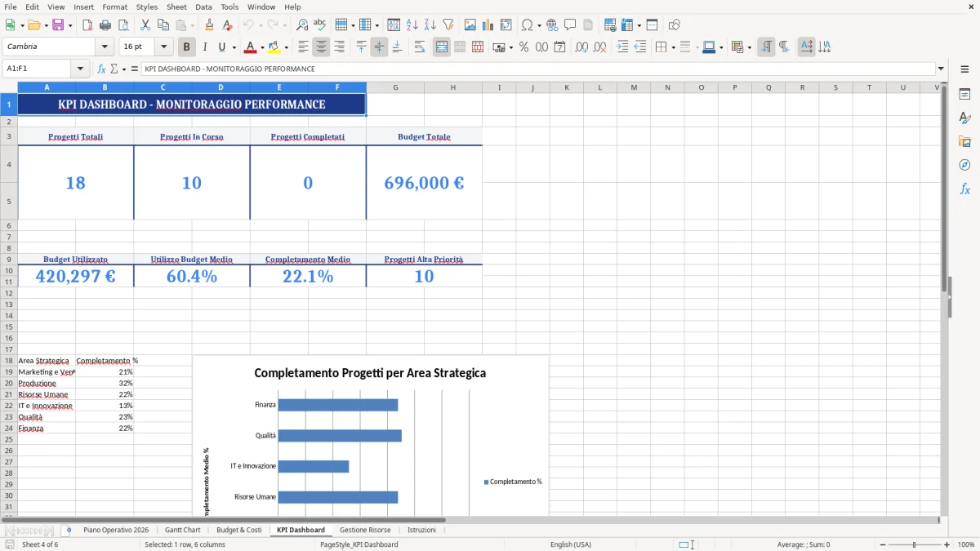Toggle Wrap Text

coord(420,47)
